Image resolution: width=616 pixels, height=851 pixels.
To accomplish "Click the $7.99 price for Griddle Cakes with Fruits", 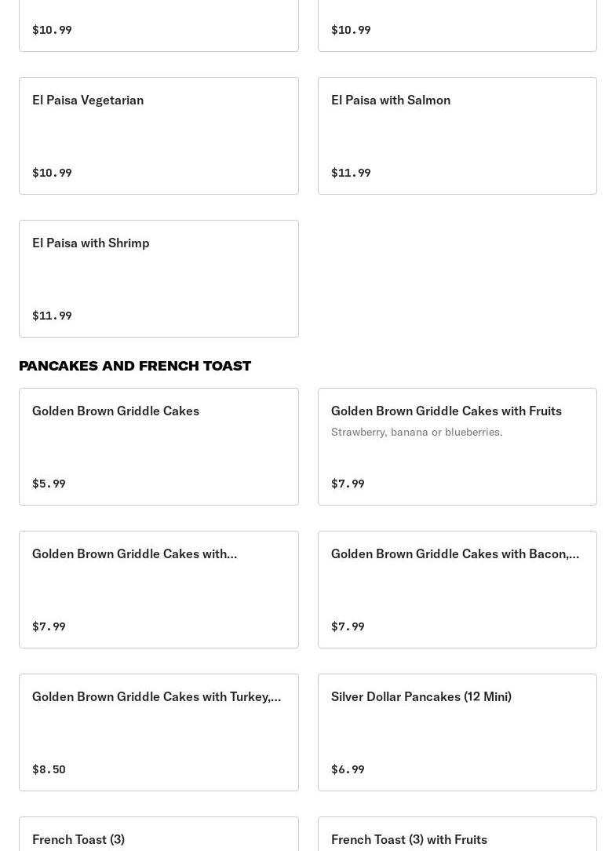I will coord(348,484).
